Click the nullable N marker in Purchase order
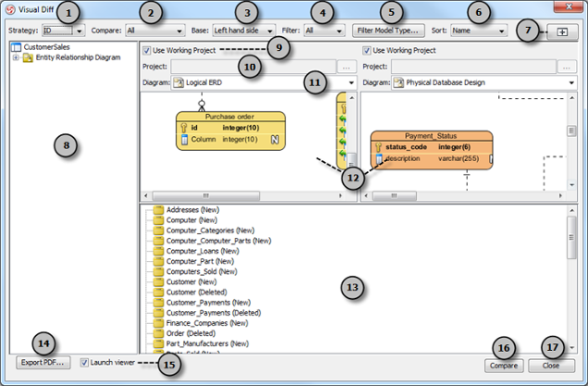This screenshot has width=588, height=386. [275, 139]
